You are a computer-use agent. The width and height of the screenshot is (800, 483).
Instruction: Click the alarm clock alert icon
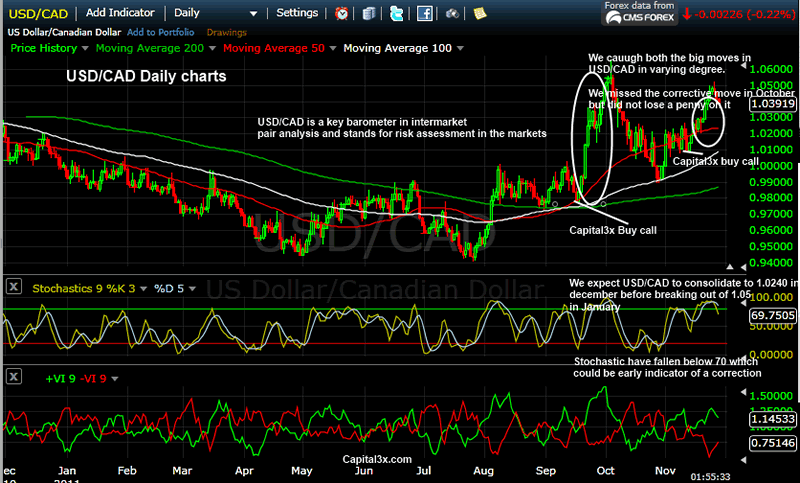point(343,14)
